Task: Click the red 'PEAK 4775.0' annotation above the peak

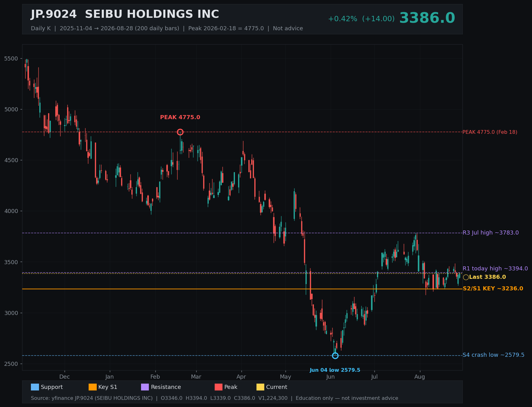Action: click(180, 118)
